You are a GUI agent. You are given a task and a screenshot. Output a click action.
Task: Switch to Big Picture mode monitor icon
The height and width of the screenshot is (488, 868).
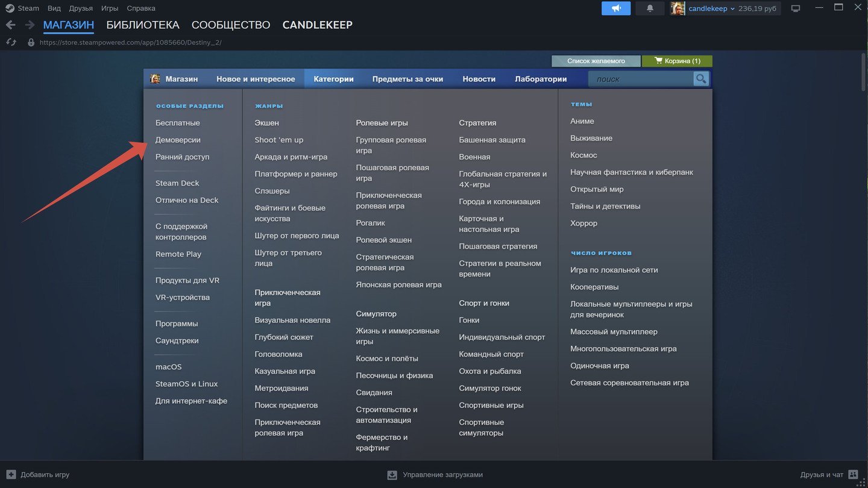click(796, 8)
